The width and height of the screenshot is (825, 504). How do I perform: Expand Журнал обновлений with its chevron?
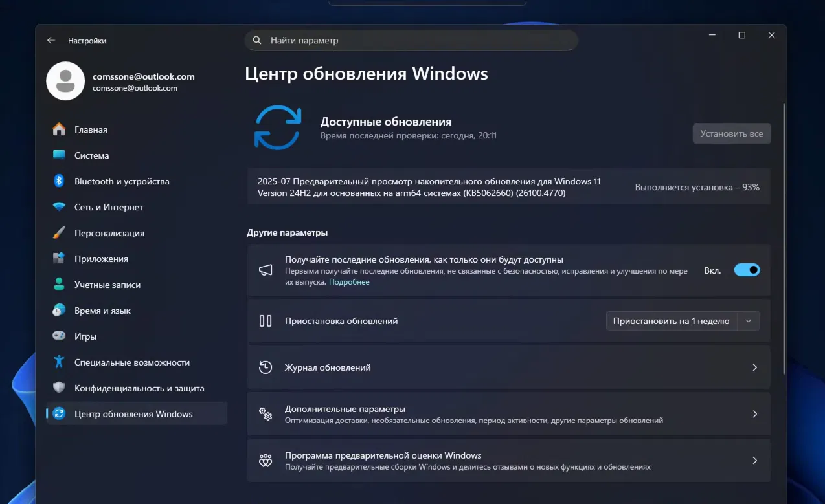[754, 367]
